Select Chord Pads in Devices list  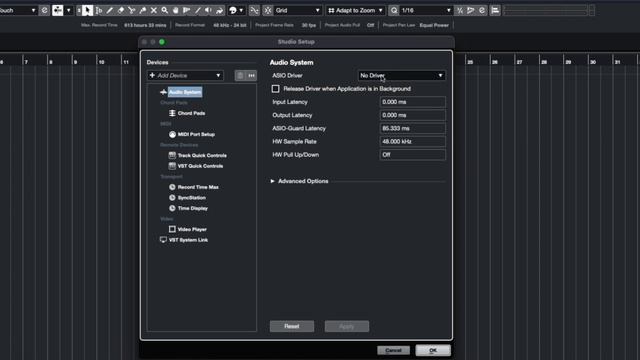[x=191, y=113]
